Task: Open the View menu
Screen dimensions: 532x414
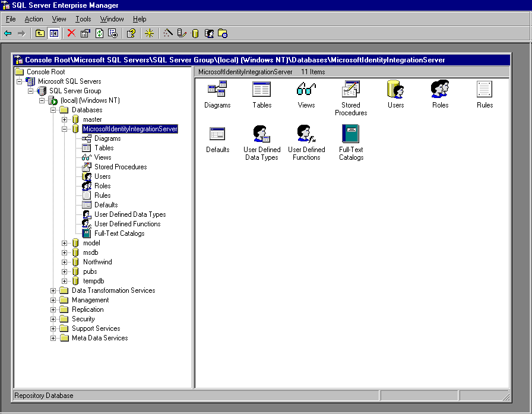Action: [x=59, y=19]
